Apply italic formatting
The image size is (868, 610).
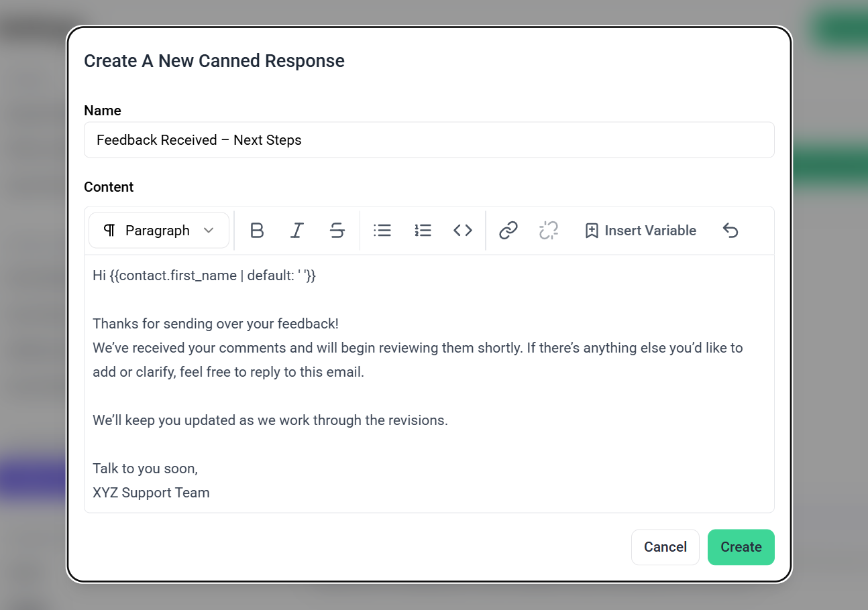pyautogui.click(x=296, y=231)
